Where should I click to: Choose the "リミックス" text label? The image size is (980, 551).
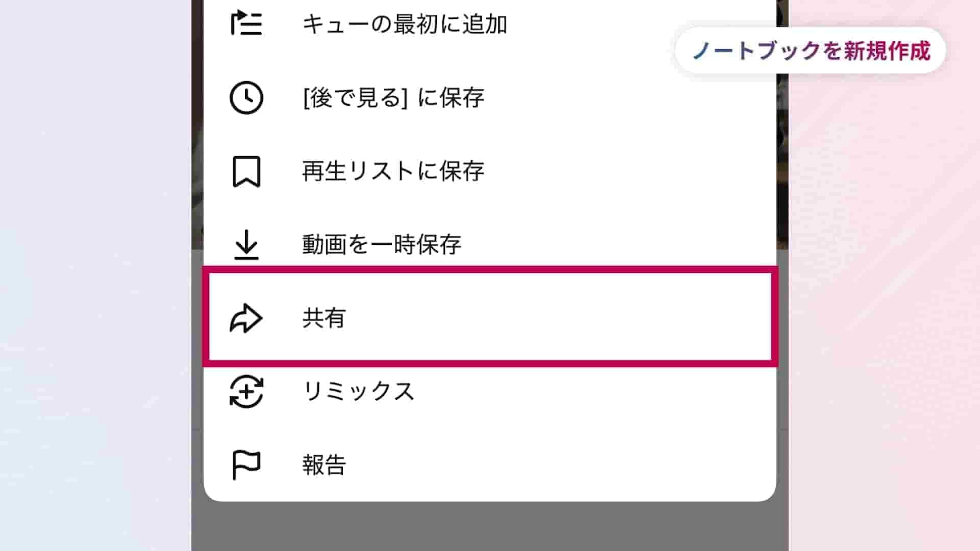tap(358, 391)
